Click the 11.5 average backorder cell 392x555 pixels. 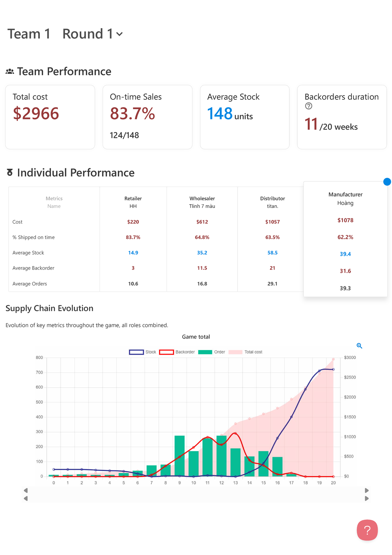(202, 268)
